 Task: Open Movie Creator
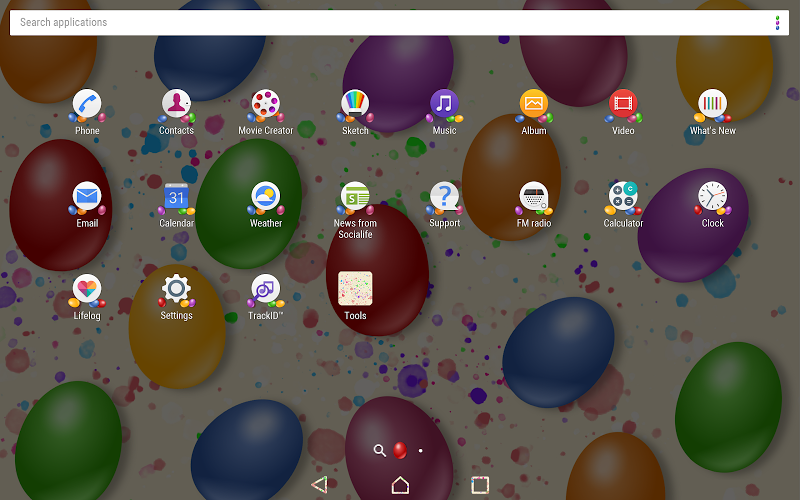pos(265,105)
